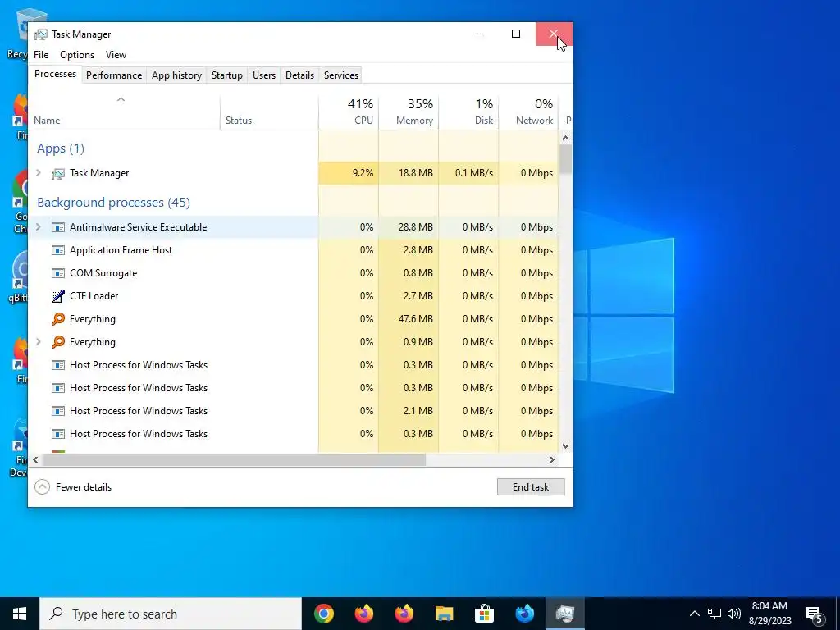The image size is (840, 630).
Task: Click the End task button
Action: (531, 487)
